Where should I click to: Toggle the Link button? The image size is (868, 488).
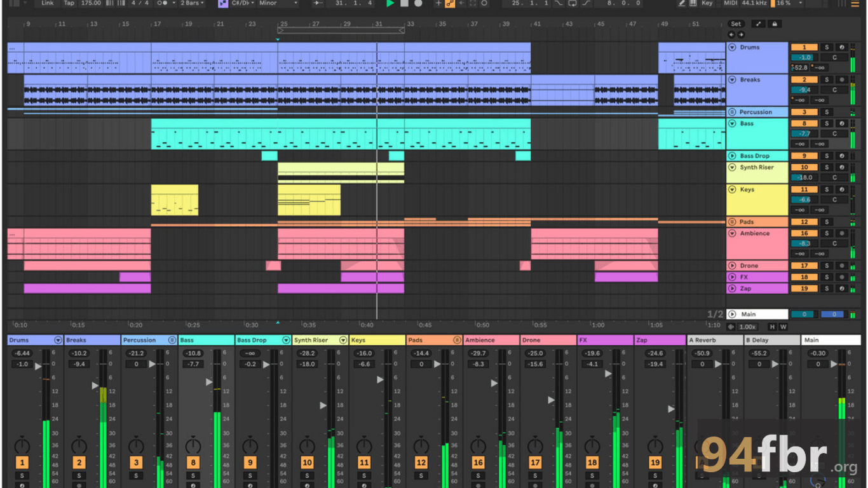(48, 3)
